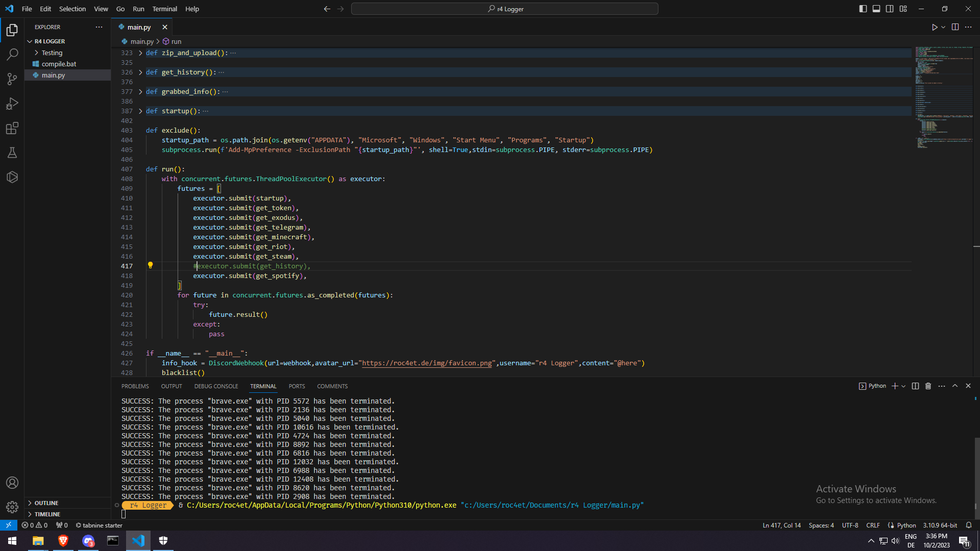Viewport: 980px width, 551px height.
Task: Click the Run Python File play button
Action: (x=934, y=27)
